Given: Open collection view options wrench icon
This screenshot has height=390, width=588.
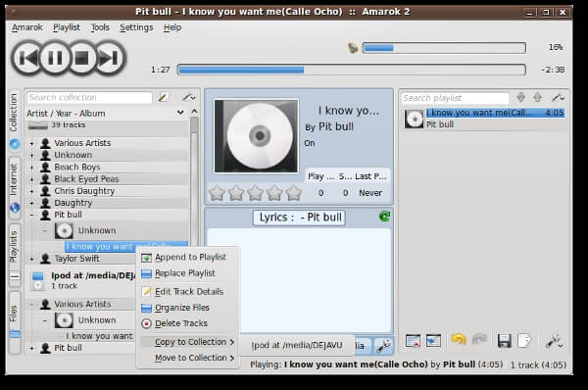Looking at the screenshot, I should (188, 98).
